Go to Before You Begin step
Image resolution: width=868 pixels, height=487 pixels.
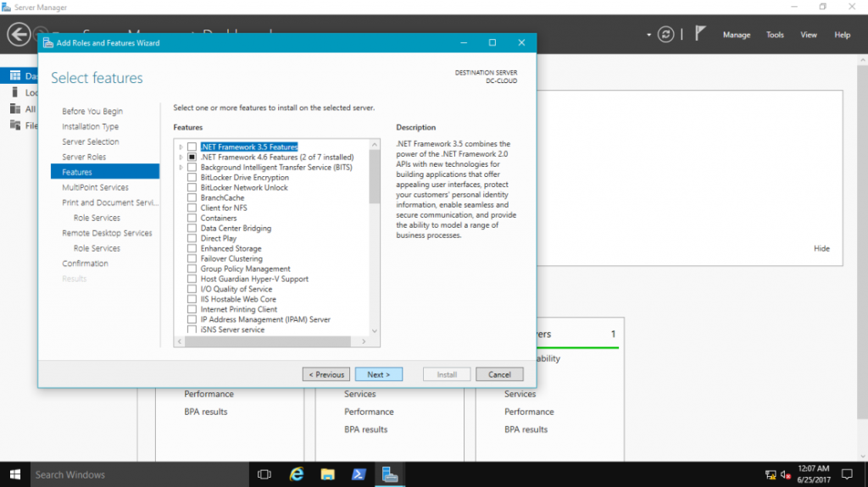coord(92,111)
